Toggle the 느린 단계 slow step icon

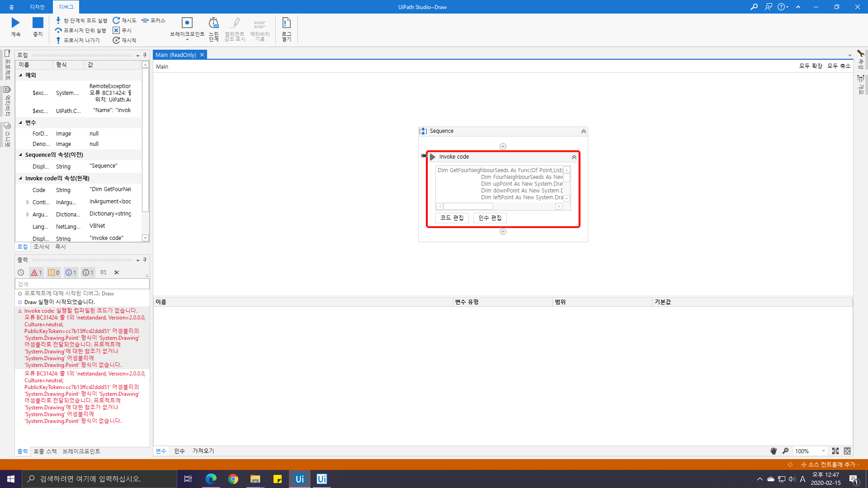click(x=213, y=23)
